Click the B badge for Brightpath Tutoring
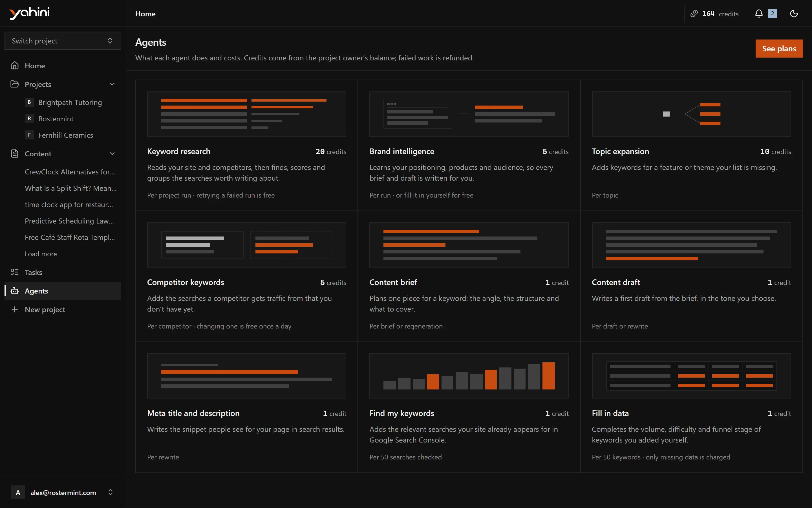 [29, 102]
